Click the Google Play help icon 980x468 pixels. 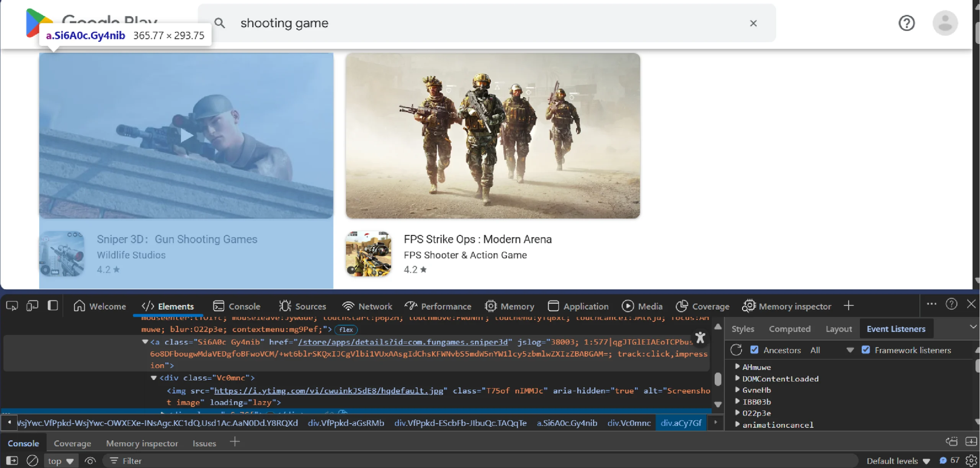click(x=906, y=23)
